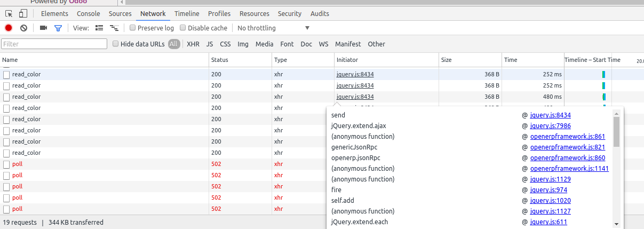Open jquery.js:1020 link beside self.add

pyautogui.click(x=550, y=200)
